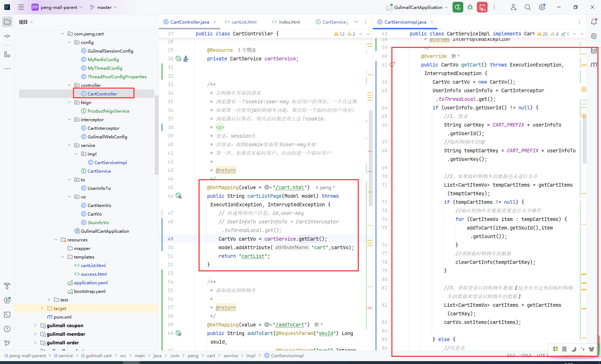The height and width of the screenshot is (364, 601).
Task: Open more run actions menu
Action: (x=494, y=7)
